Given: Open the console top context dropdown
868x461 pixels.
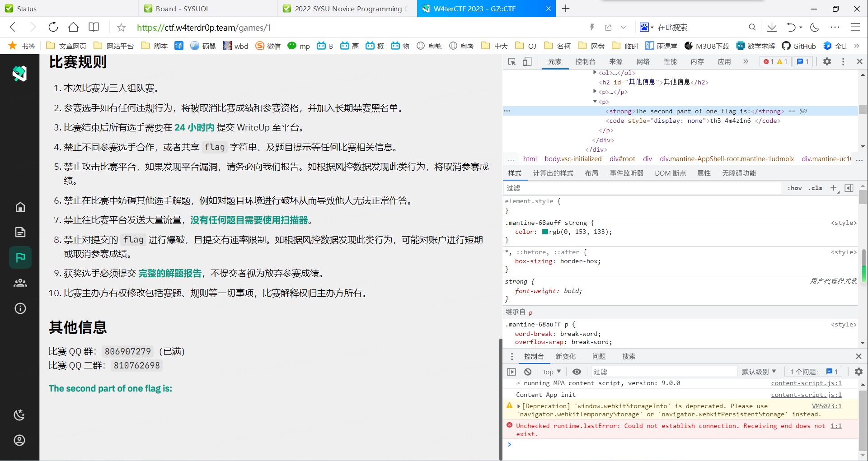Looking at the screenshot, I should pos(552,372).
